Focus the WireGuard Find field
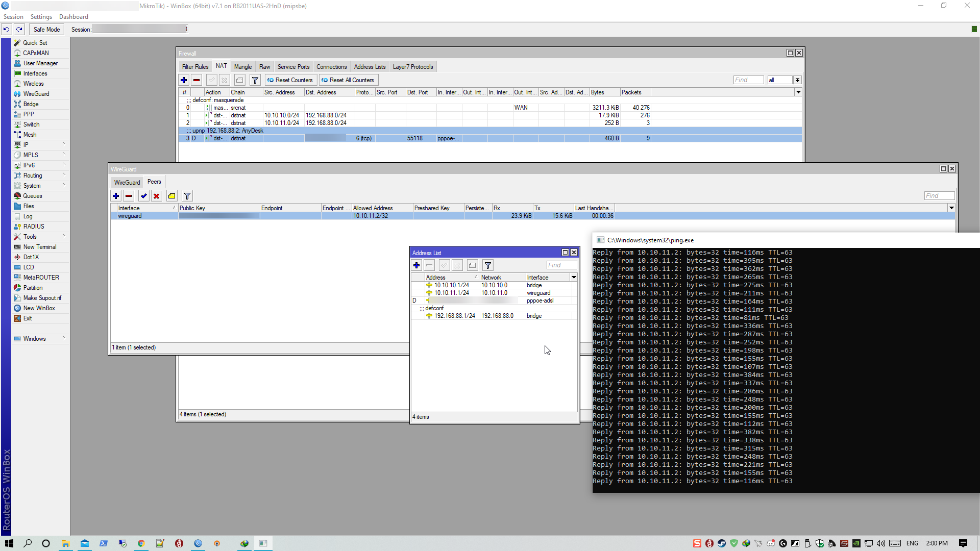Screen dimensions: 980x551 pyautogui.click(x=939, y=196)
